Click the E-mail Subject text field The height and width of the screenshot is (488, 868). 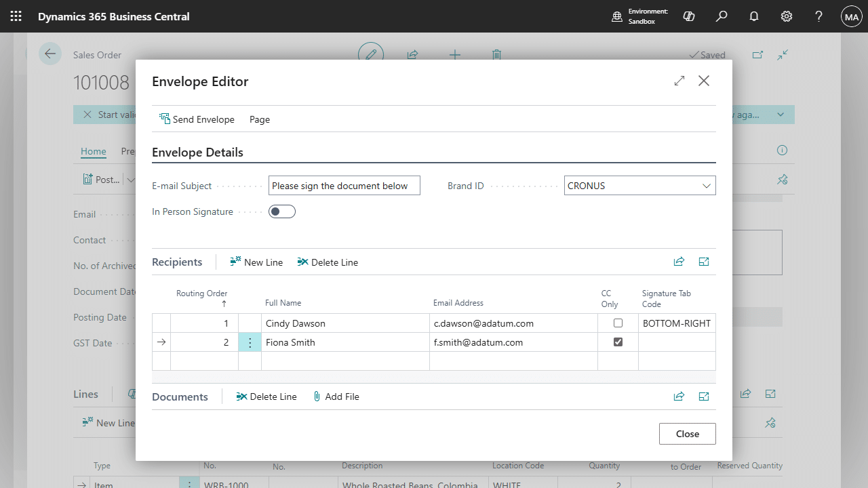(344, 186)
